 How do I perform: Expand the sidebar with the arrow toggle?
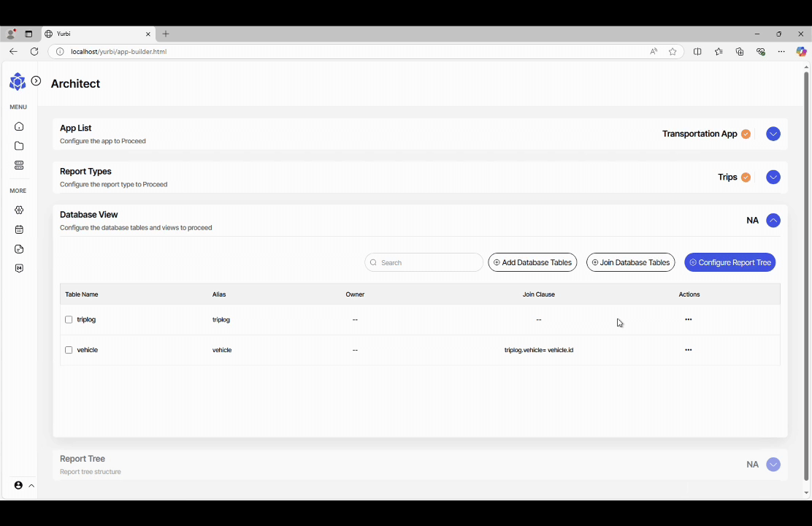(36, 81)
